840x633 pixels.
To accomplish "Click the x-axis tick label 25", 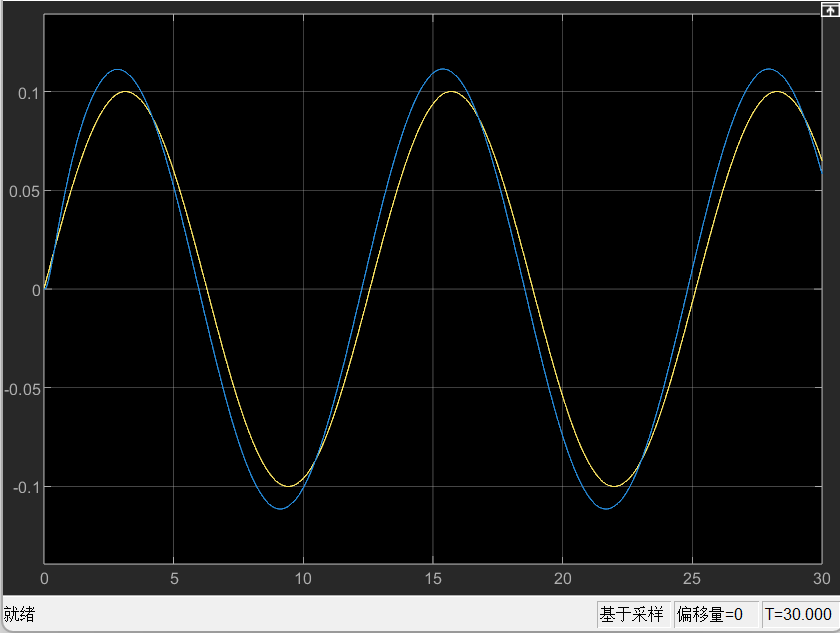I will [x=692, y=579].
